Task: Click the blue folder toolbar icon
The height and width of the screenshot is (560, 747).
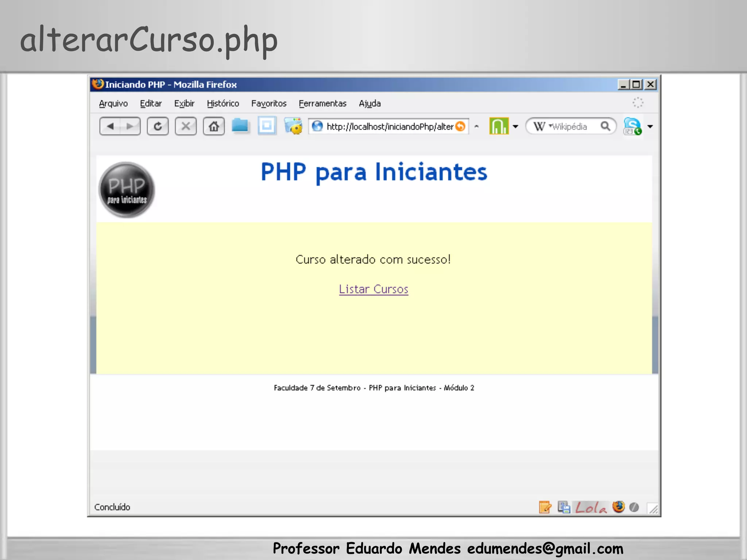Action: tap(240, 126)
